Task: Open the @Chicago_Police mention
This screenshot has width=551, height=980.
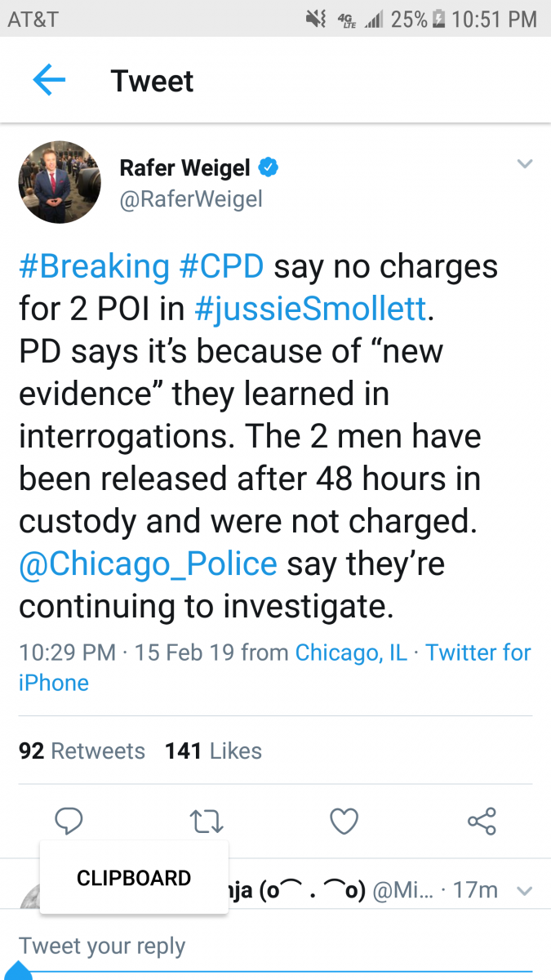Action: point(148,563)
